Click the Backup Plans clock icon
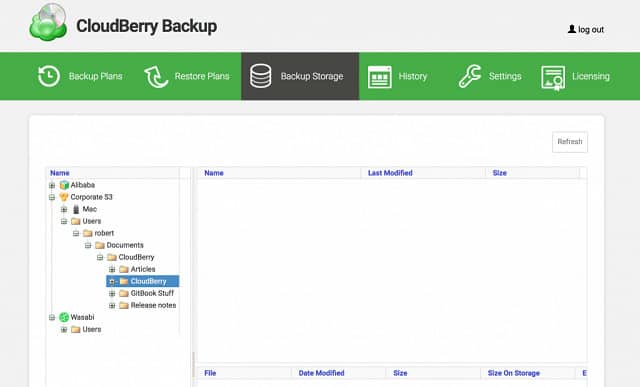This screenshot has height=387, width=640. [x=49, y=76]
